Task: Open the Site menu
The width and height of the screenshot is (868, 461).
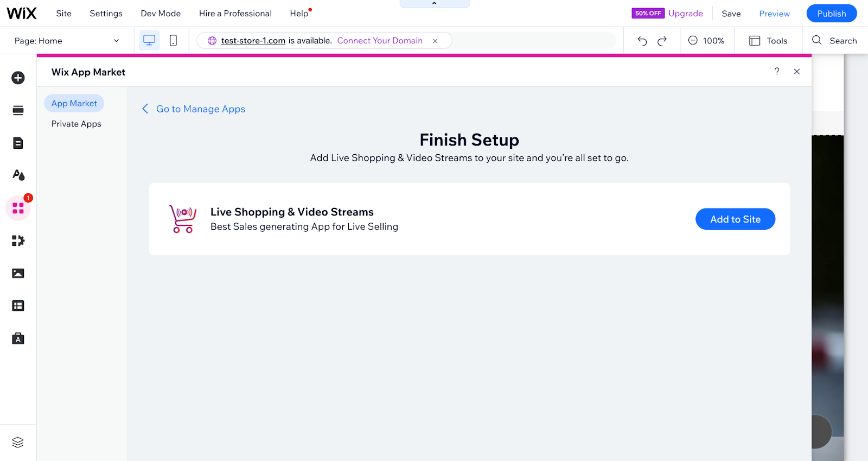Action: 64,14
